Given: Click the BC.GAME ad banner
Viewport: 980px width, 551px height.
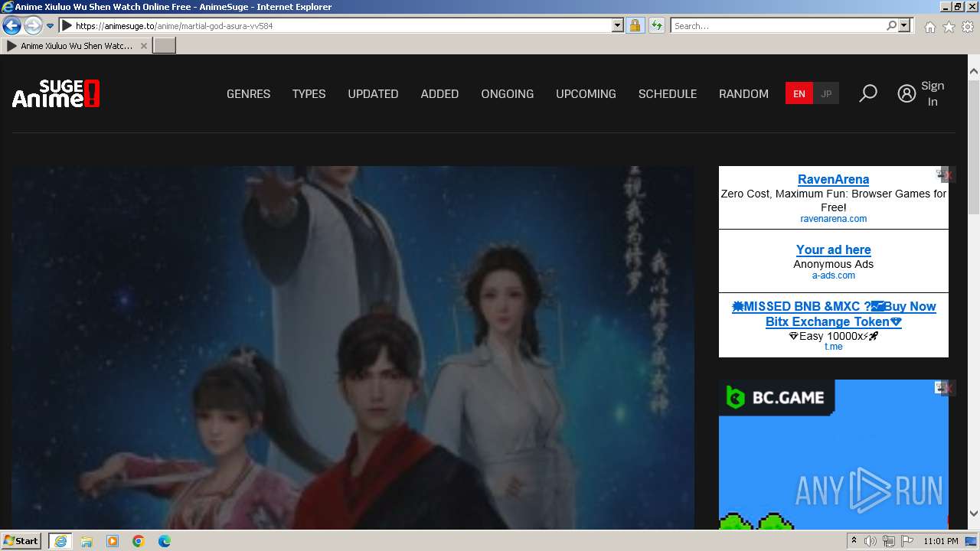Looking at the screenshot, I should click(833, 455).
